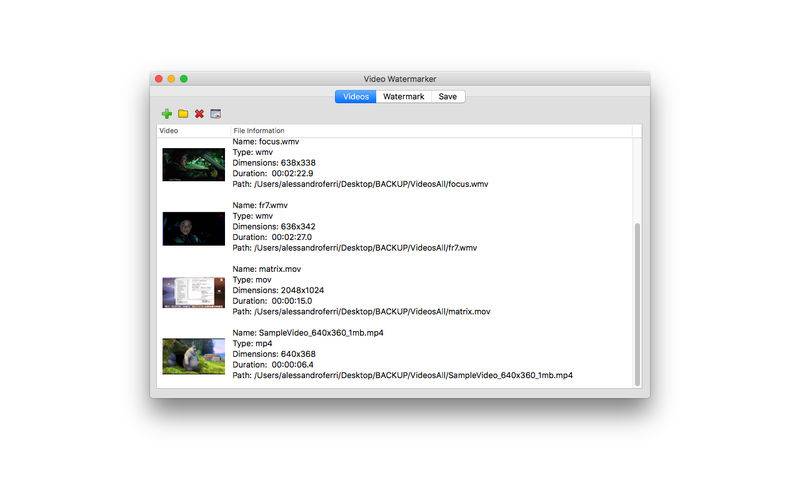Image resolution: width=800 pixels, height=500 pixels.
Task: Select the fr7.wmv video thumbnail
Action: click(193, 229)
